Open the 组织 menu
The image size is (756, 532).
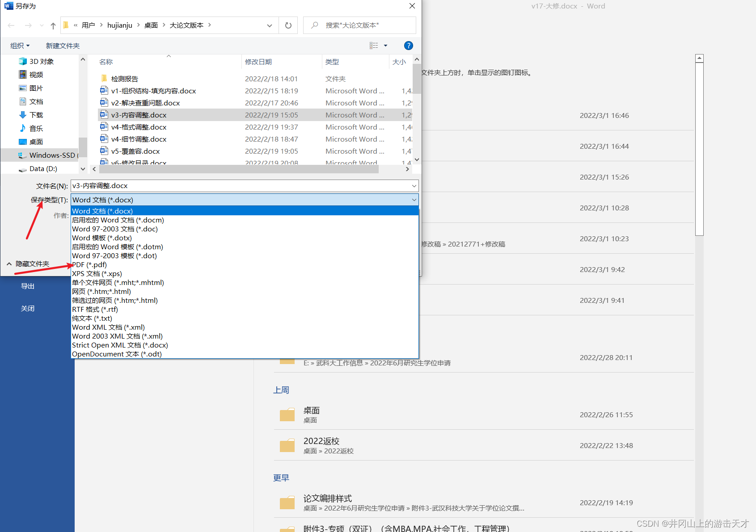(20, 46)
